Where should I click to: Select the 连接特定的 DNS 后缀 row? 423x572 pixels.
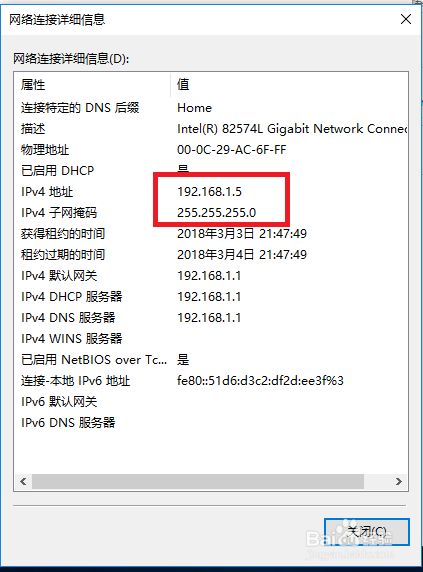(211, 108)
